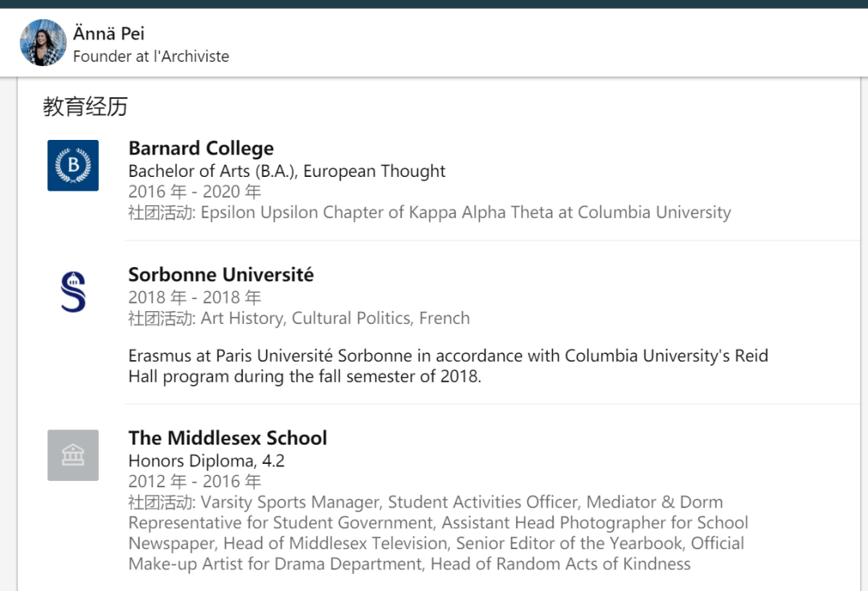Click Kappa Alpha Theta activities line
Viewport: 868px width, 591px height.
pos(429,213)
